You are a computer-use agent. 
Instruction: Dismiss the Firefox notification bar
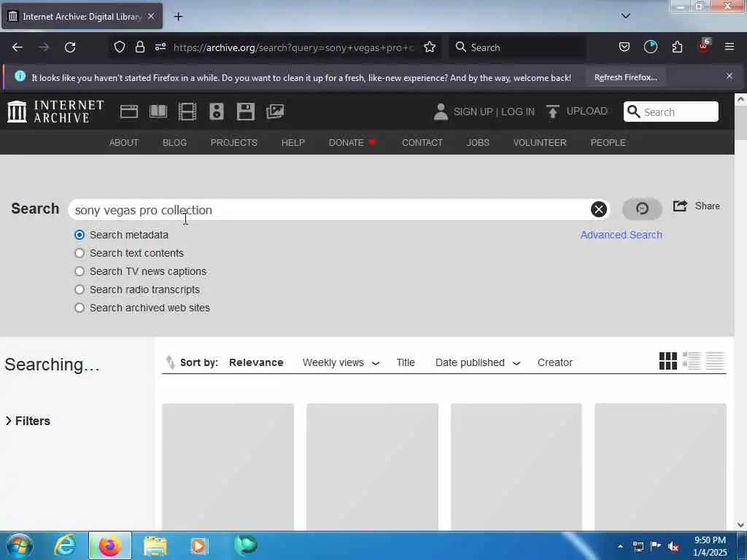pos(729,76)
